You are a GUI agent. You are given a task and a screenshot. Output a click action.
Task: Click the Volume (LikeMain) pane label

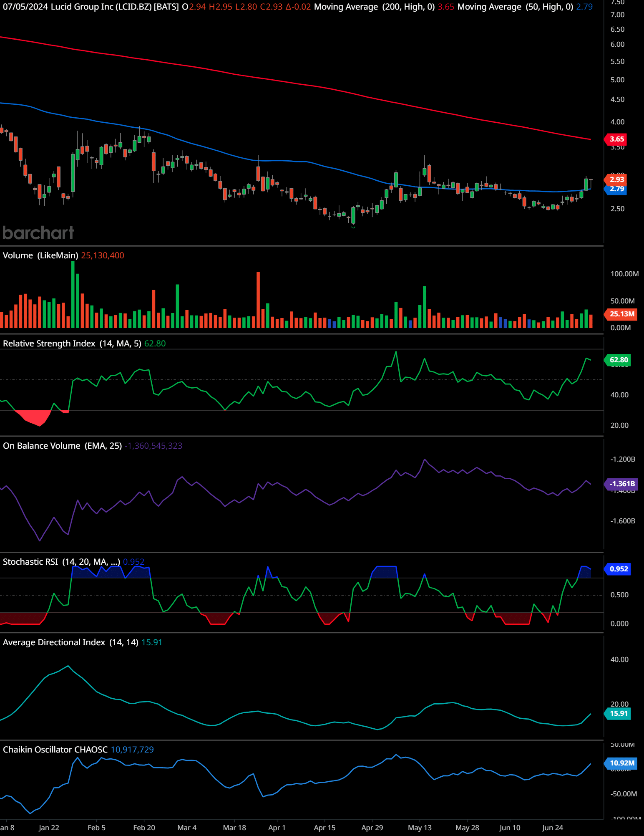click(40, 255)
